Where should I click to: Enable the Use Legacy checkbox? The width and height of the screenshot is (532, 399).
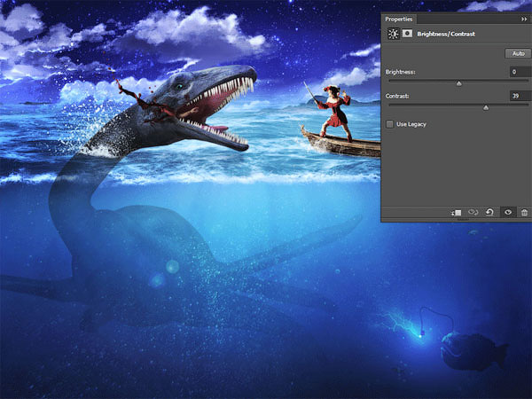point(389,124)
